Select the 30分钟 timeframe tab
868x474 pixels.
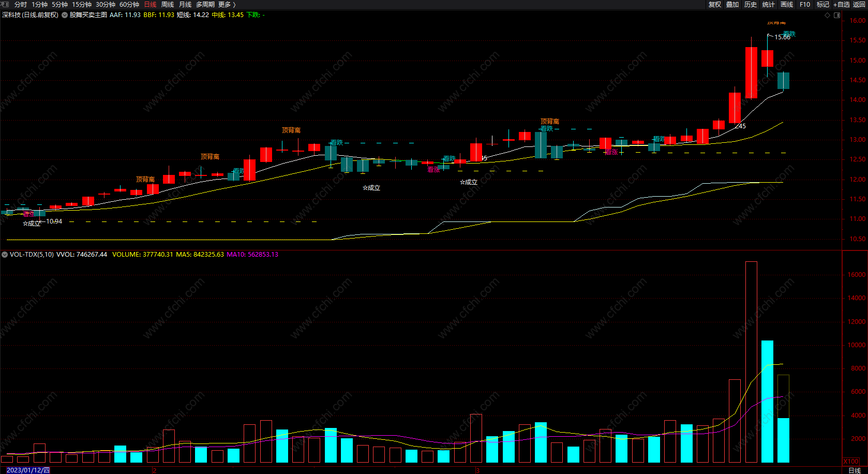(106, 5)
